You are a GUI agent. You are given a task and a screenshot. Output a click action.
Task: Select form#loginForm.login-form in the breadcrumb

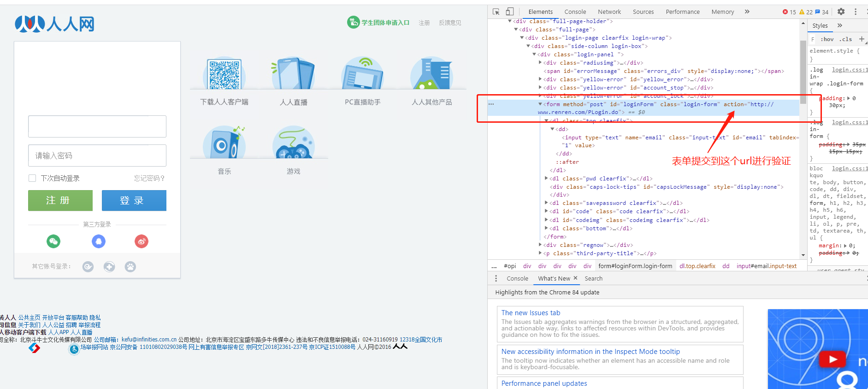click(635, 266)
